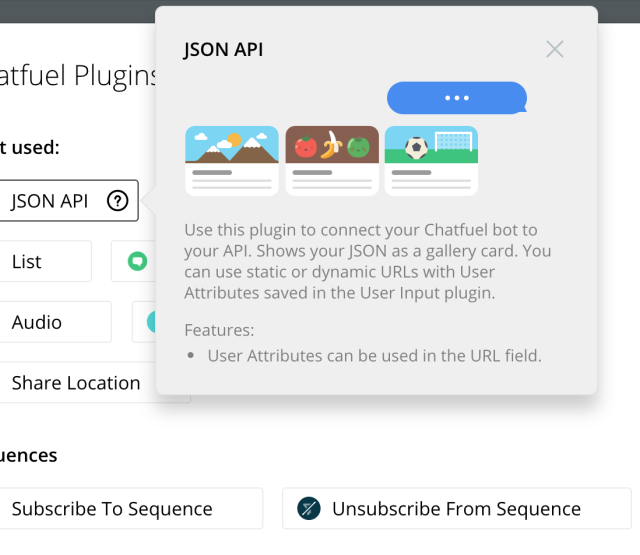The width and height of the screenshot is (640, 555).
Task: Click the soccer ball gallery card
Action: point(431,161)
